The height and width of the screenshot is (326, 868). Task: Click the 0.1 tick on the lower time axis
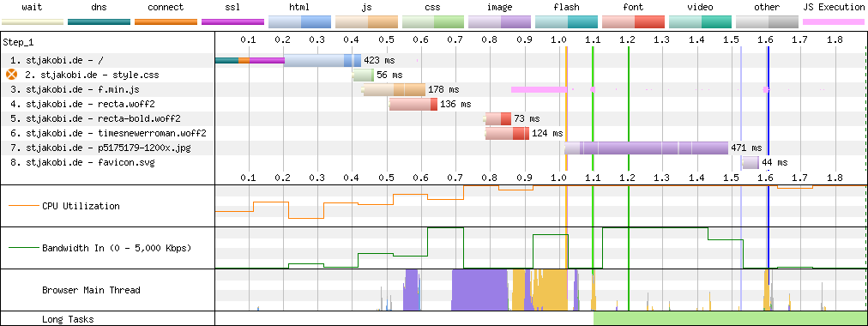click(249, 178)
